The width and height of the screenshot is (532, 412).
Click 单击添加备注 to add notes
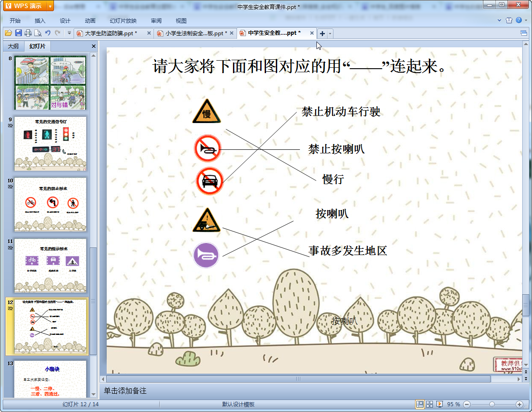click(125, 391)
